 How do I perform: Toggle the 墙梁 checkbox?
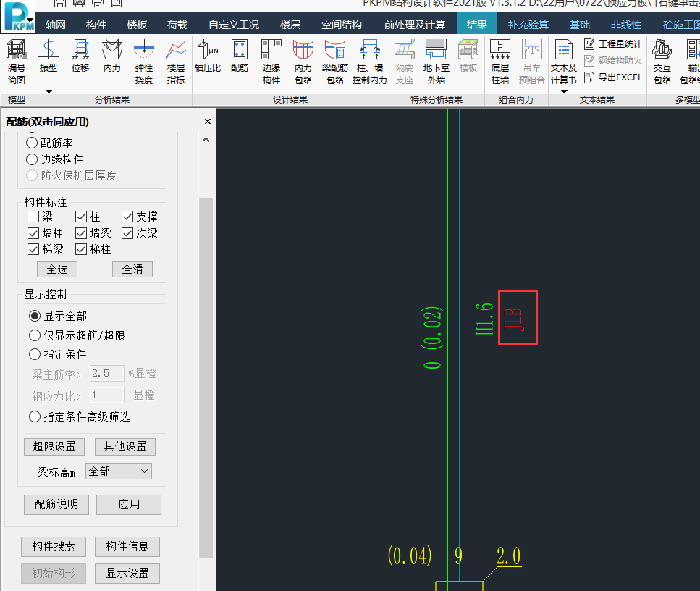point(81,233)
